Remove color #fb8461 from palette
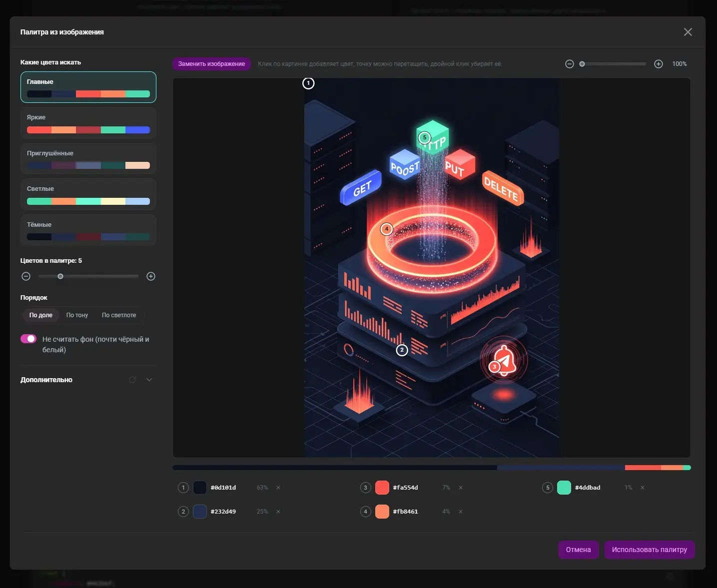This screenshot has height=588, width=717. pos(461,512)
